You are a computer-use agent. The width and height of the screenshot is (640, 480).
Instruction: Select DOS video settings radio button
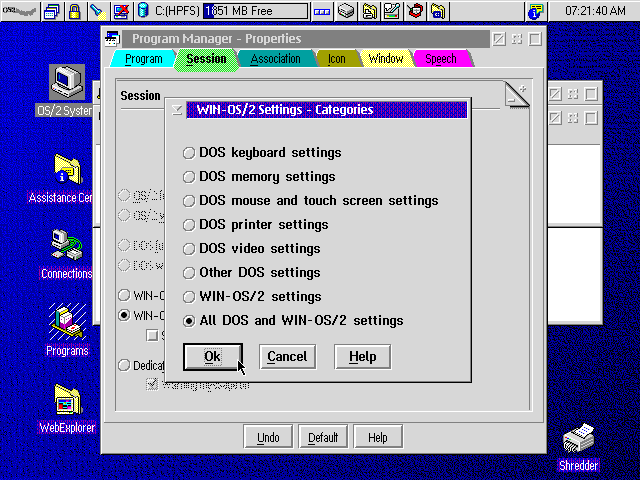coord(252,249)
